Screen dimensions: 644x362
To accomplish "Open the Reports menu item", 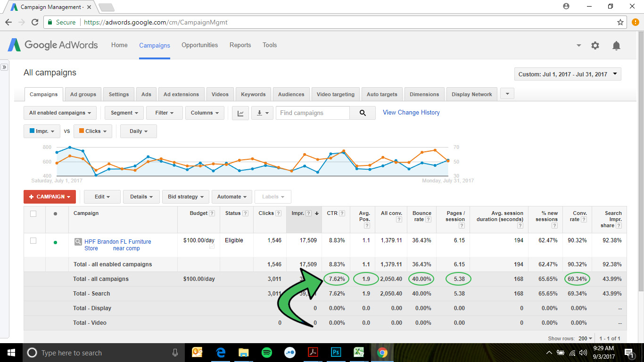I will 240,45.
